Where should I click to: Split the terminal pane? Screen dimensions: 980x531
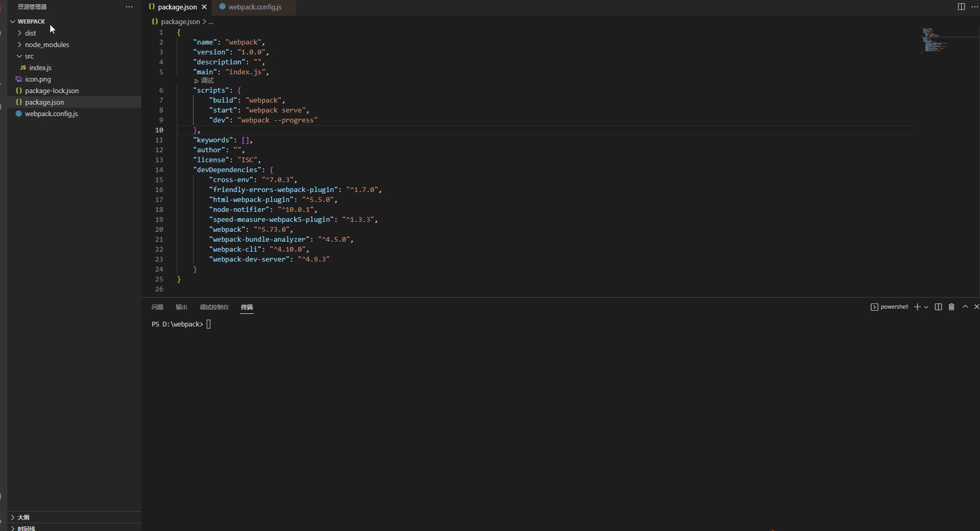pyautogui.click(x=938, y=307)
